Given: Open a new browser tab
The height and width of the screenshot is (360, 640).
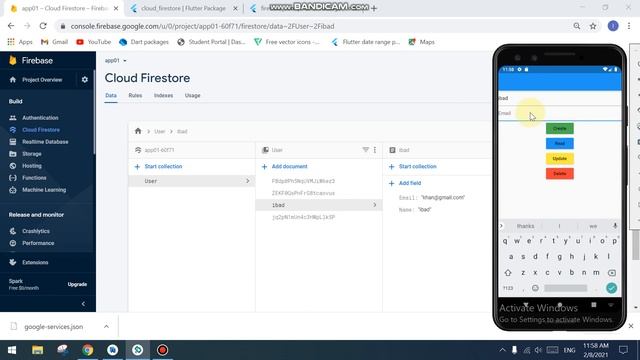Looking at the screenshot, I should 374,8.
